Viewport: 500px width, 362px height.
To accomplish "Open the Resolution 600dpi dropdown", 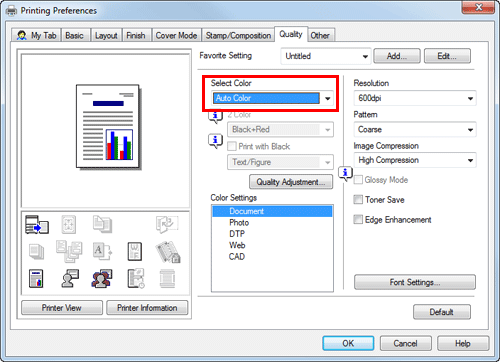I will click(x=415, y=98).
